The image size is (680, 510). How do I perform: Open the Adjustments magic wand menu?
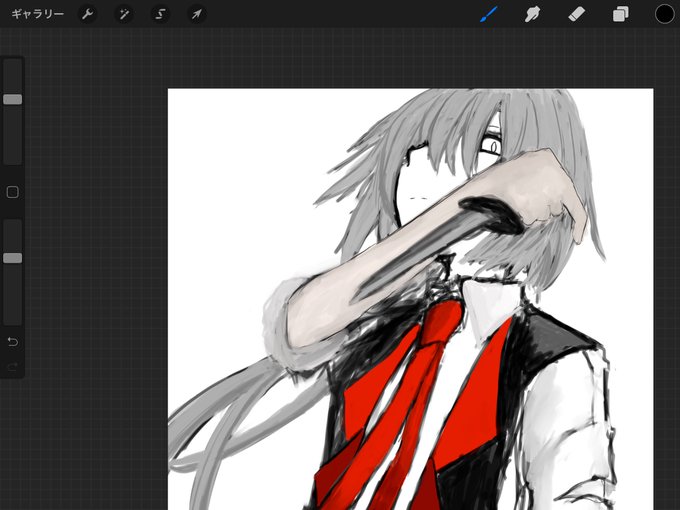pyautogui.click(x=124, y=14)
